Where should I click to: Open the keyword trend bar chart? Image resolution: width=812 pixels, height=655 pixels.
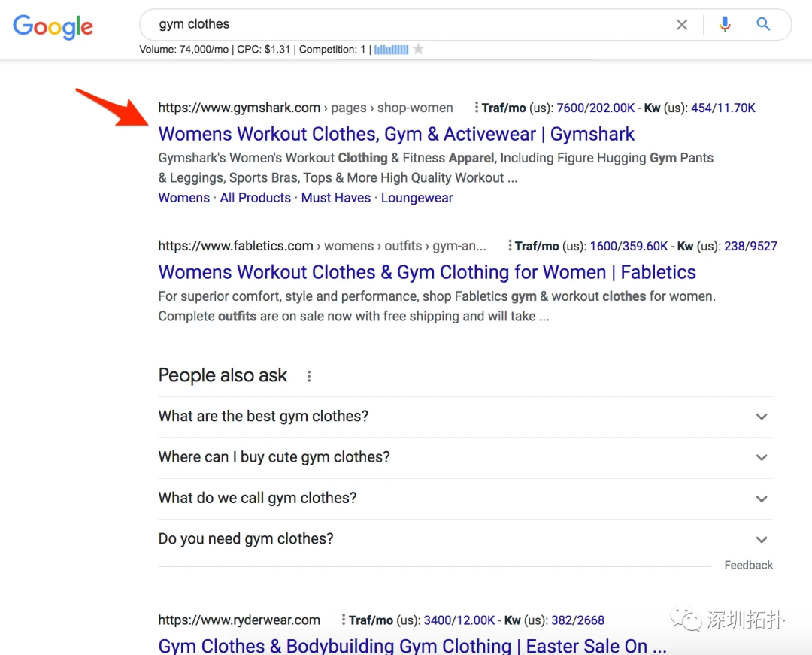pos(392,50)
